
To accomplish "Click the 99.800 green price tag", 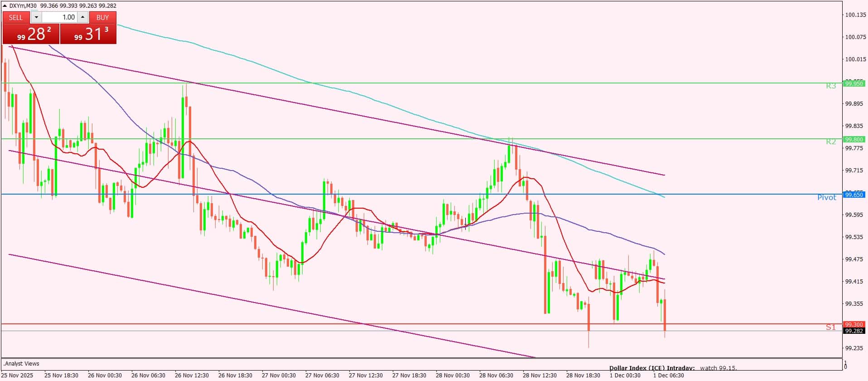I will [854, 139].
